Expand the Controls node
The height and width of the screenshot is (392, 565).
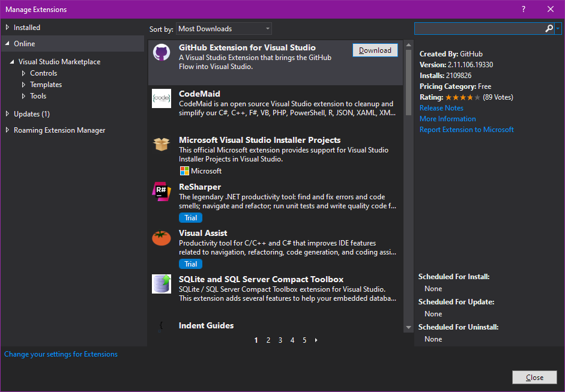pos(23,73)
